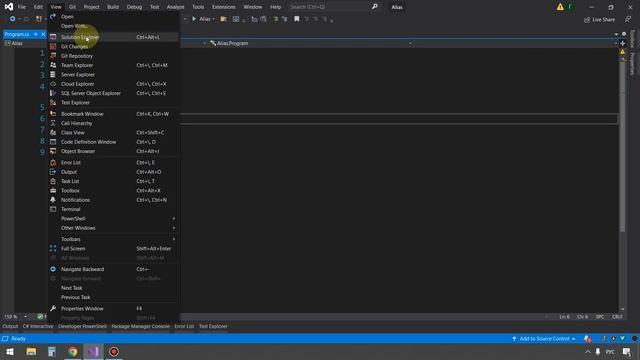Click the yellow warning notification icon

coord(560,7)
